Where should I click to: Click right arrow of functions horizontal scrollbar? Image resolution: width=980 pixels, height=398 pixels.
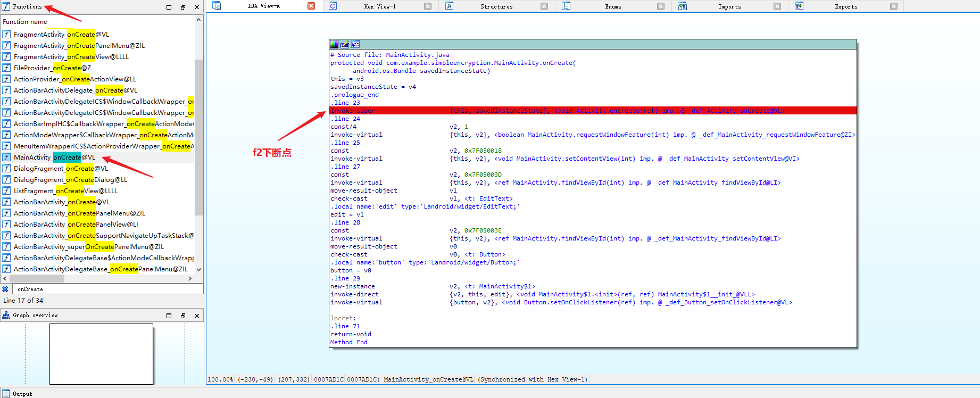190,278
